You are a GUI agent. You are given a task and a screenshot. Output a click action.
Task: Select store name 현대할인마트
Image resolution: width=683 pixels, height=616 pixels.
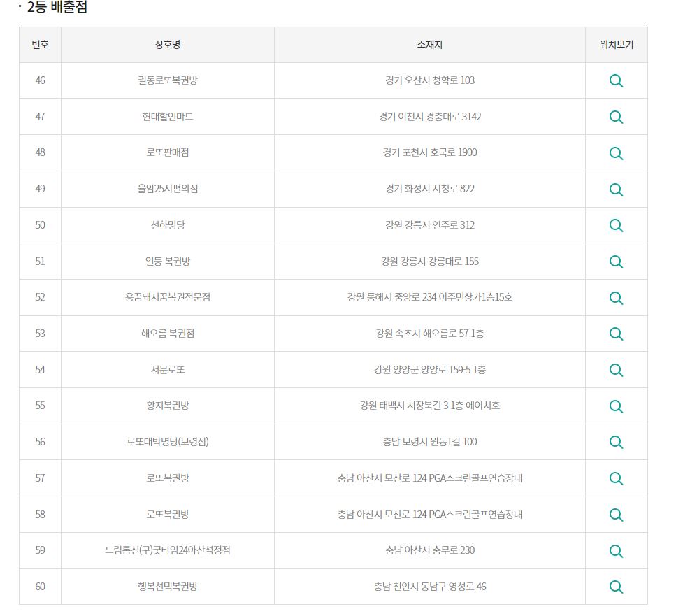point(168,116)
